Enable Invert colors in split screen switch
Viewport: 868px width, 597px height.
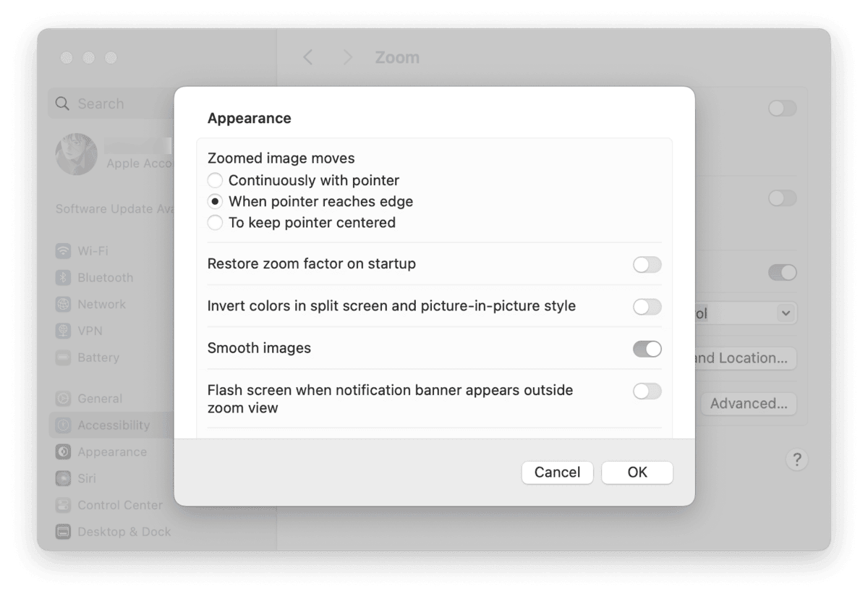tap(647, 306)
